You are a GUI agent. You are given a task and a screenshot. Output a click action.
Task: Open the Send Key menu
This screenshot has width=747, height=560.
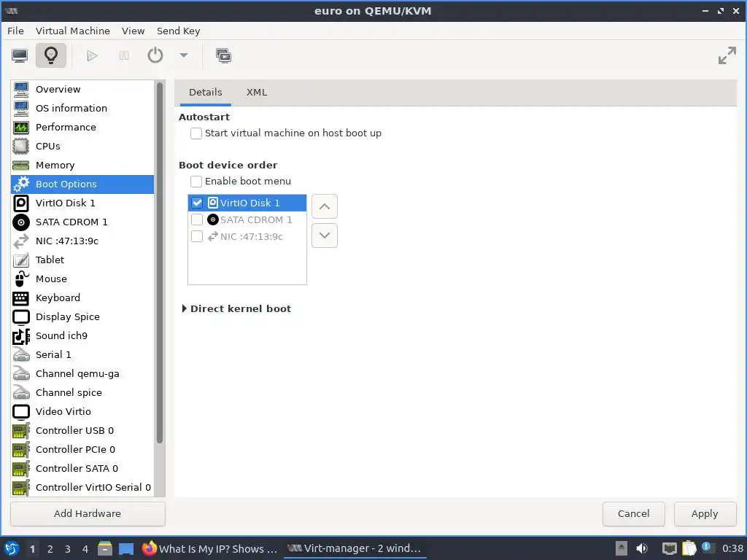point(178,31)
